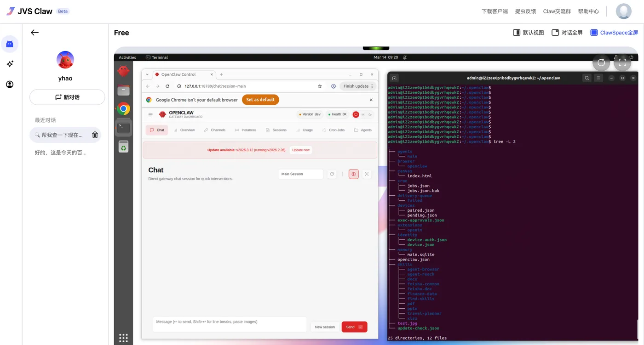
Task: Click the terminal search icon
Action: click(587, 78)
